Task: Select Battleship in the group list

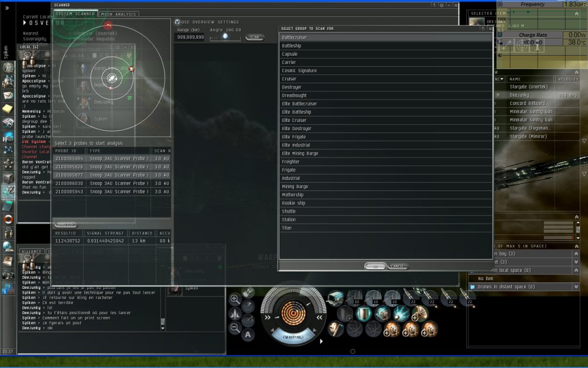Action: pyautogui.click(x=385, y=46)
